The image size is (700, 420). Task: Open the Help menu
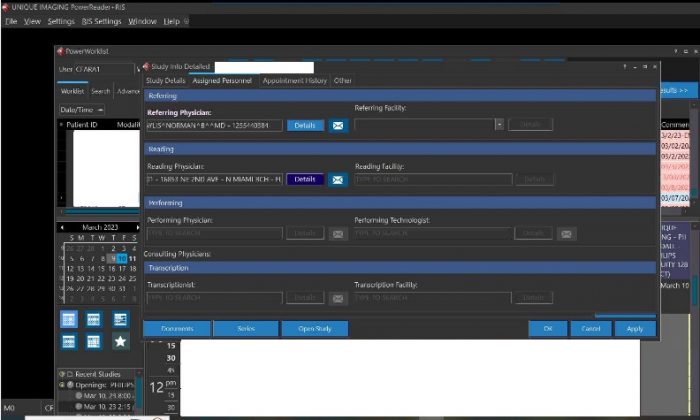tap(171, 21)
